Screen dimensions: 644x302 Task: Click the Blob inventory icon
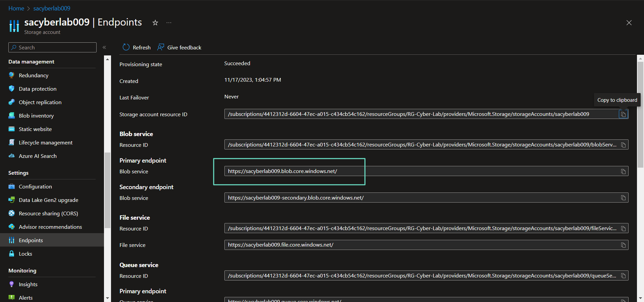click(12, 116)
